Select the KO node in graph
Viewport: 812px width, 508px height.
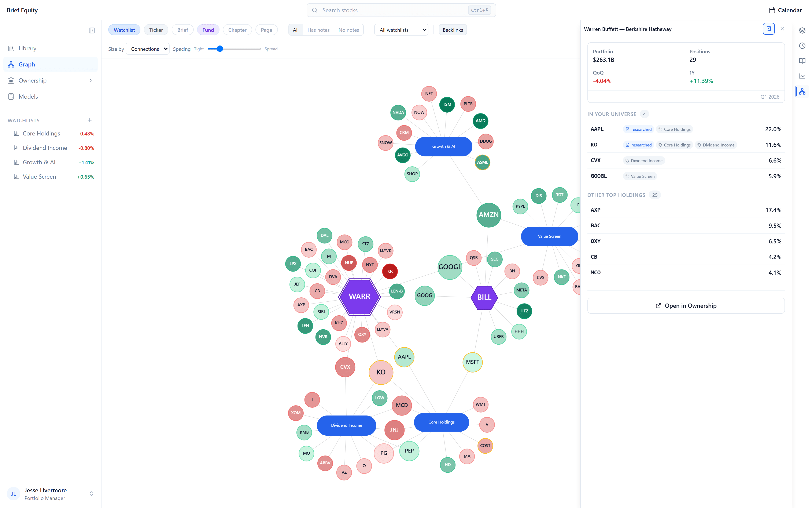[x=381, y=372]
